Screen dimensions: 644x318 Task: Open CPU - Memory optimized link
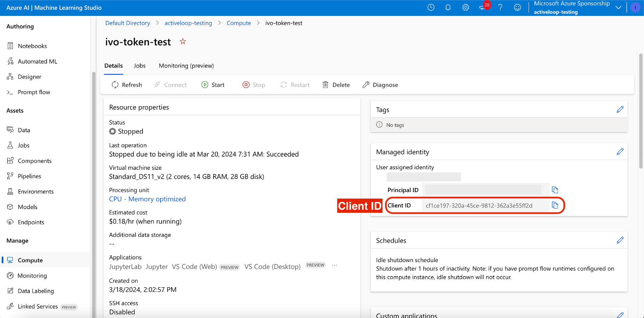[x=147, y=199]
